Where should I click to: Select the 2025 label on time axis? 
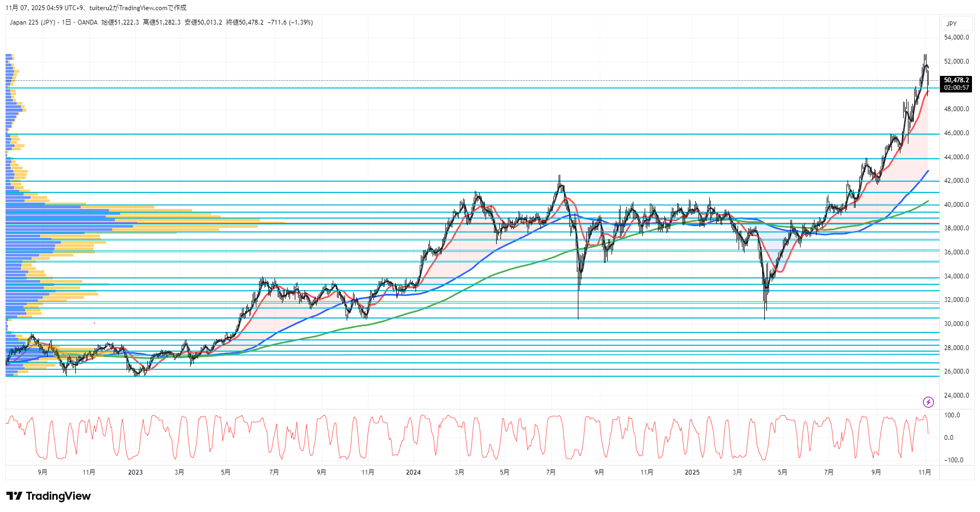pyautogui.click(x=692, y=472)
